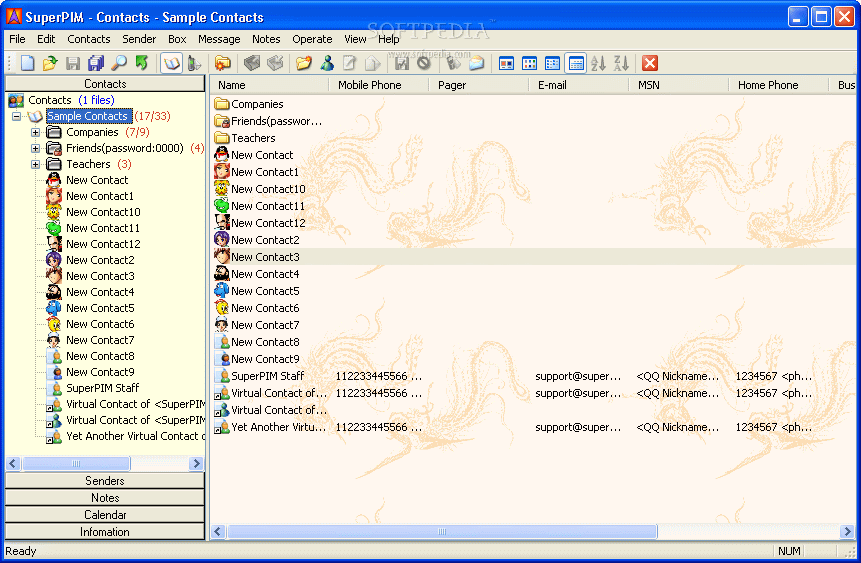861x563 pixels.
Task: Click the mobile phone toolbar icon
Action: point(194,63)
